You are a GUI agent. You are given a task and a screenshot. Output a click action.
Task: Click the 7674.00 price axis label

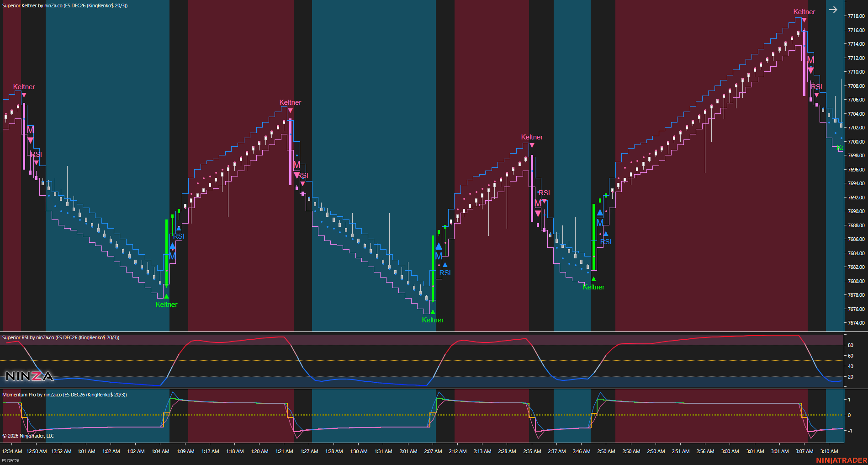click(856, 323)
